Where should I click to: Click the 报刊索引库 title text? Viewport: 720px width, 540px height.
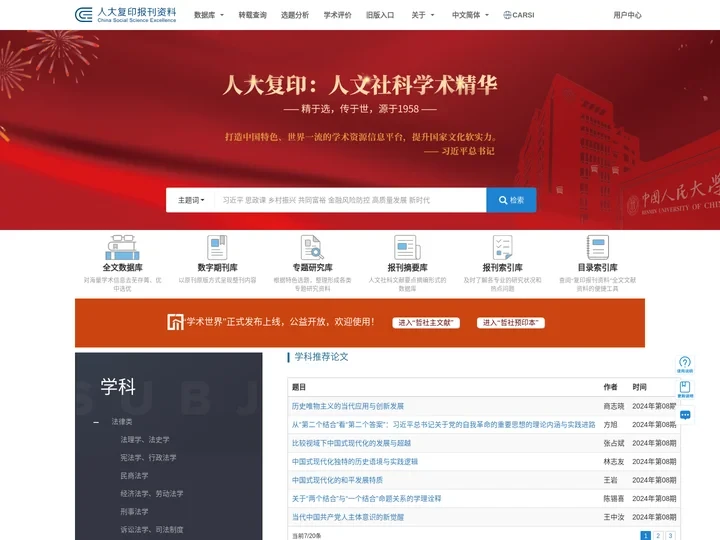pyautogui.click(x=502, y=267)
